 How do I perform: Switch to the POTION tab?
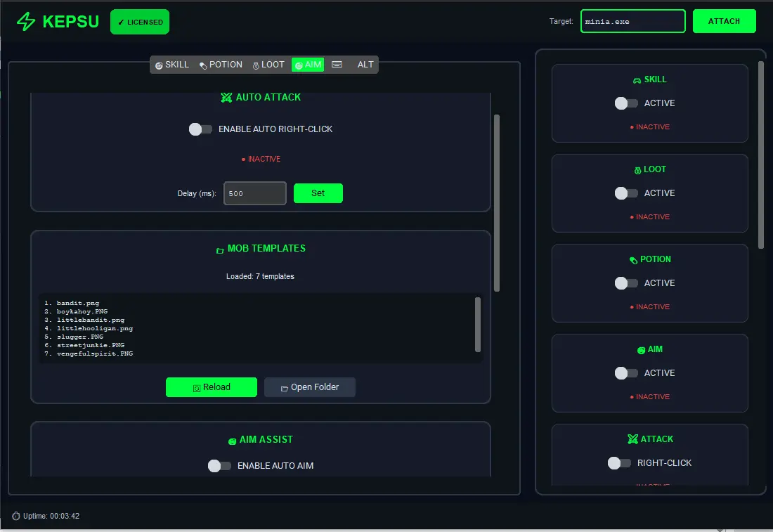pos(221,65)
